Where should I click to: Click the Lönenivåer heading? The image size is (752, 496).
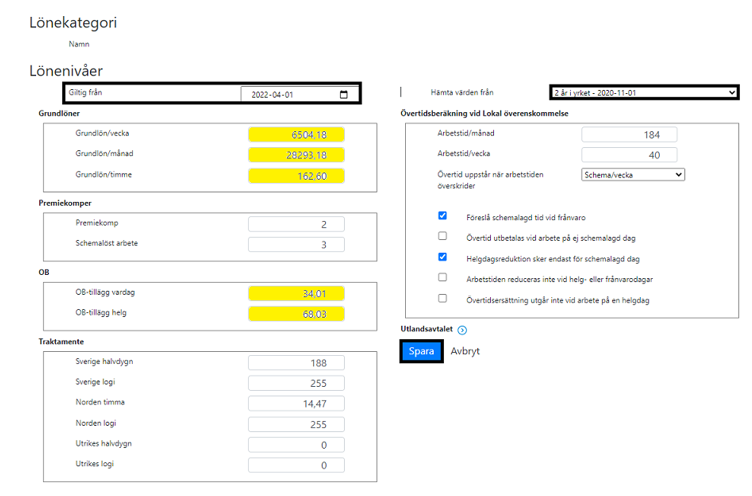tap(66, 71)
